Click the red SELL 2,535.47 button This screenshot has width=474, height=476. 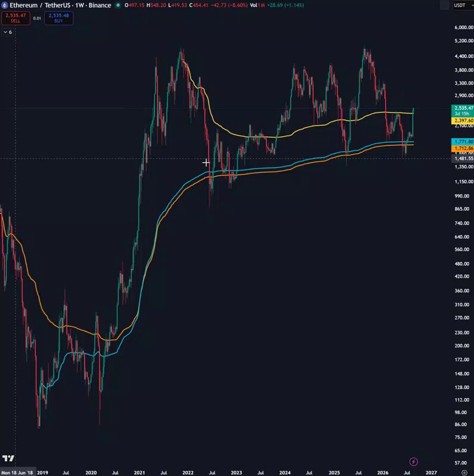coord(15,18)
